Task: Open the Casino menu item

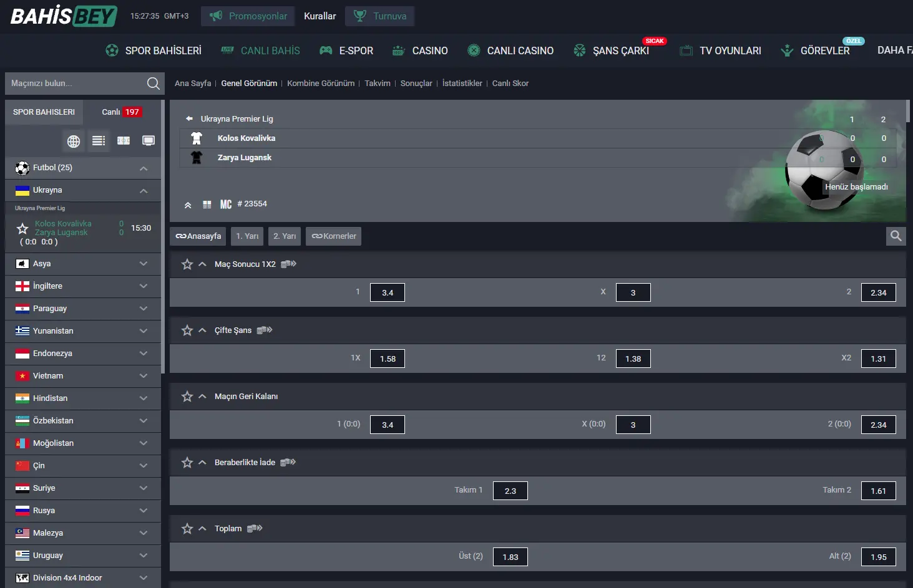Action: (x=420, y=51)
